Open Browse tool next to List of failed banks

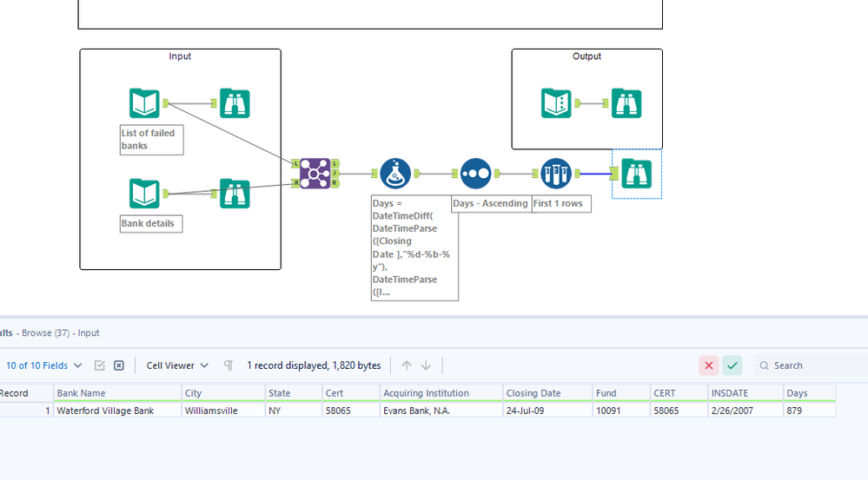[x=235, y=103]
